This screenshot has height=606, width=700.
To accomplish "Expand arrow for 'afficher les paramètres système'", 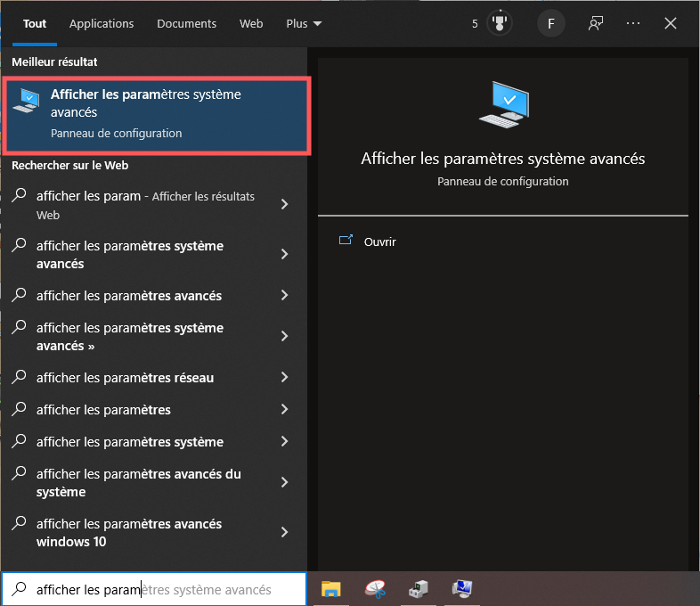I will click(x=284, y=442).
